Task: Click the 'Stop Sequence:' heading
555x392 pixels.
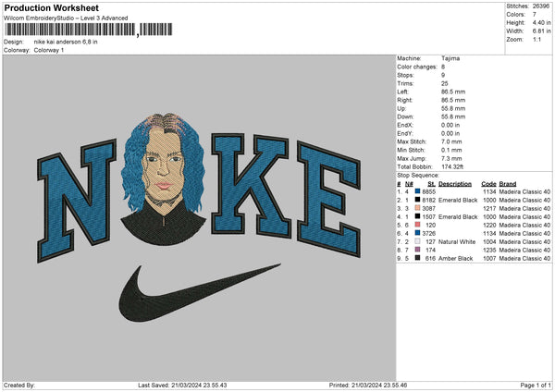Action: click(418, 176)
